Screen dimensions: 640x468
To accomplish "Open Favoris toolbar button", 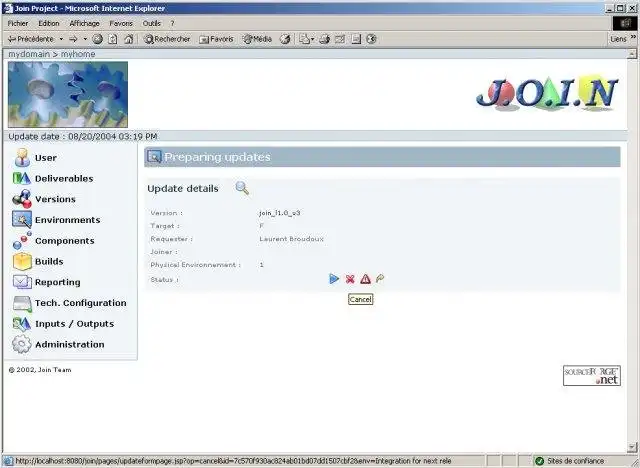I will click(x=216, y=39).
